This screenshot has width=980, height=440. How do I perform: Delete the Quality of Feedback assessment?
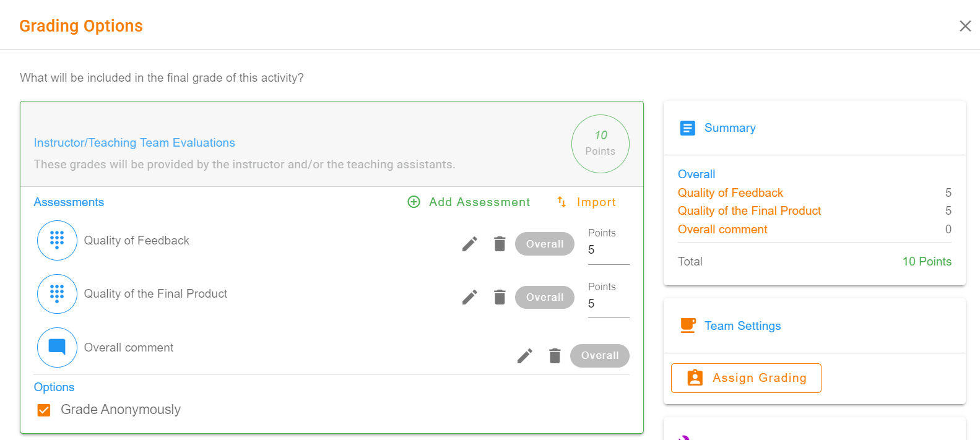click(x=499, y=244)
